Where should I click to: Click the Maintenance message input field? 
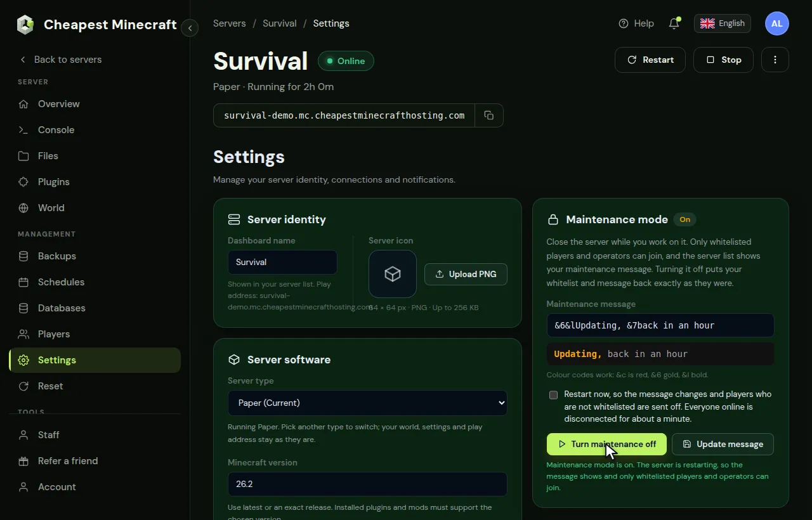660,325
